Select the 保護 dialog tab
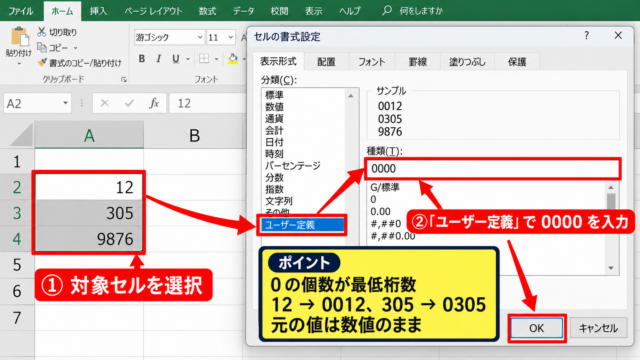Viewport: 640px width, 360px height. tap(517, 62)
